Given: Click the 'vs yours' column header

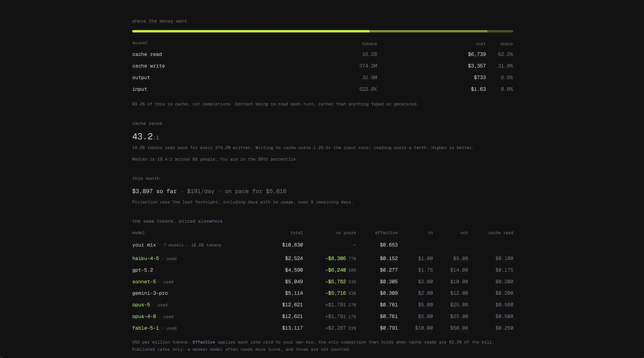Looking at the screenshot, I should pos(346,233).
